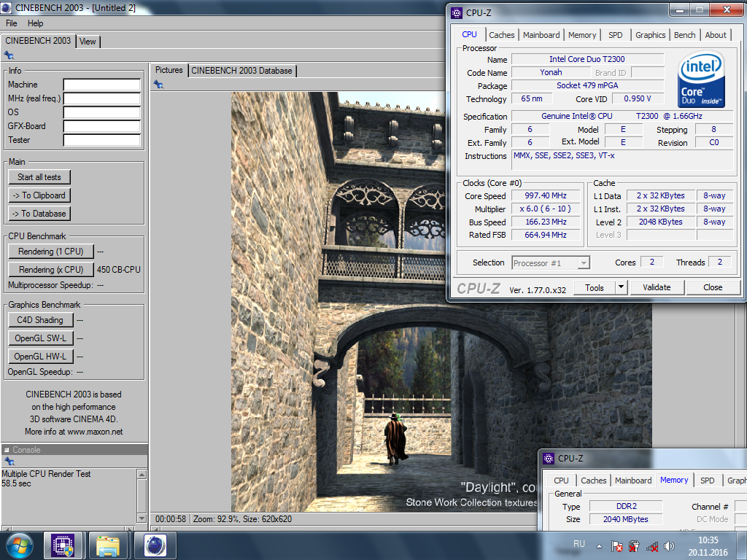Select the CINEBENCH 2003 tab
The height and width of the screenshot is (560, 747).
click(x=38, y=41)
